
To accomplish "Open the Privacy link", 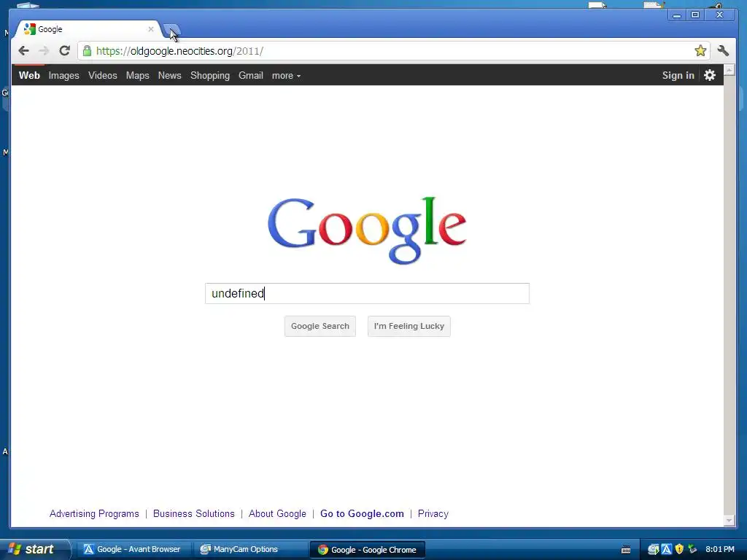I will (433, 513).
